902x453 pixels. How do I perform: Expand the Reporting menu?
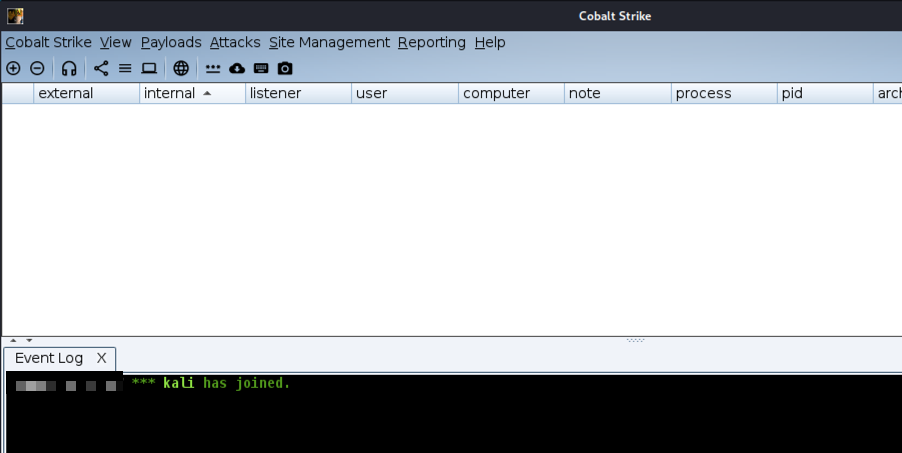pyautogui.click(x=431, y=43)
